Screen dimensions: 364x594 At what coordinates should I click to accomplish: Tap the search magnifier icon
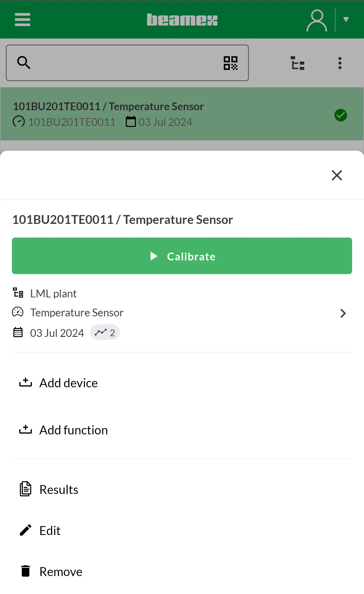[24, 63]
